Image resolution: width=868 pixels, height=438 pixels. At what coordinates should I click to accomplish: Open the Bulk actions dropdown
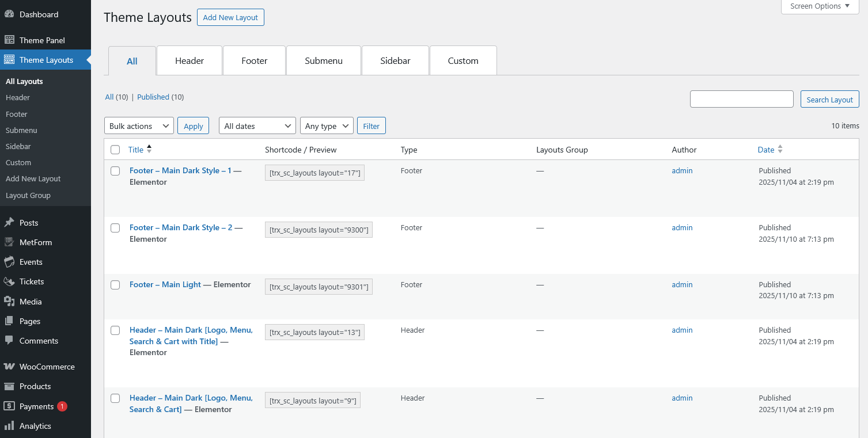[139, 126]
